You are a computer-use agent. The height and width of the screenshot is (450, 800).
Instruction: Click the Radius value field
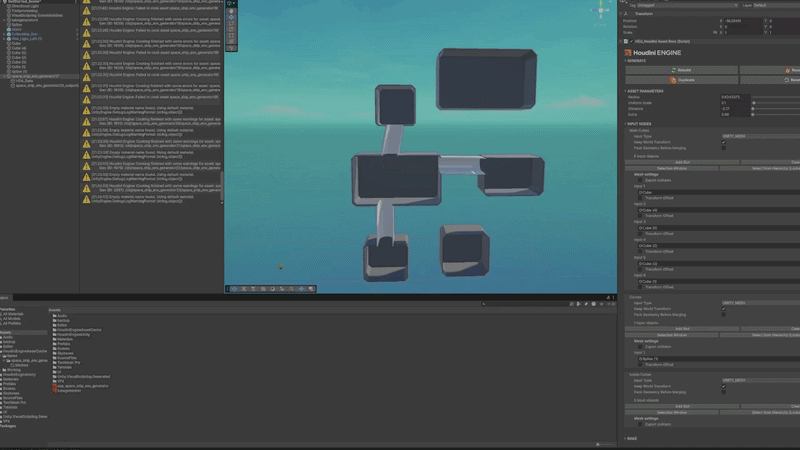[x=735, y=97]
